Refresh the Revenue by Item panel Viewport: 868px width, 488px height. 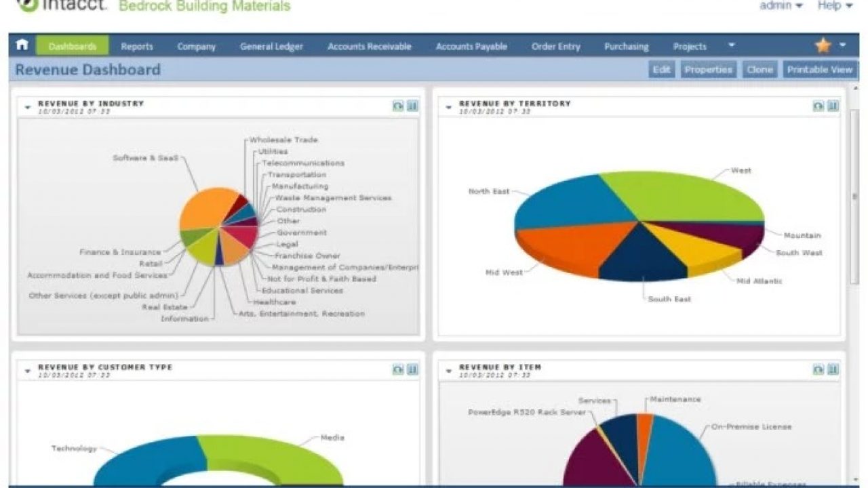pyautogui.click(x=818, y=369)
